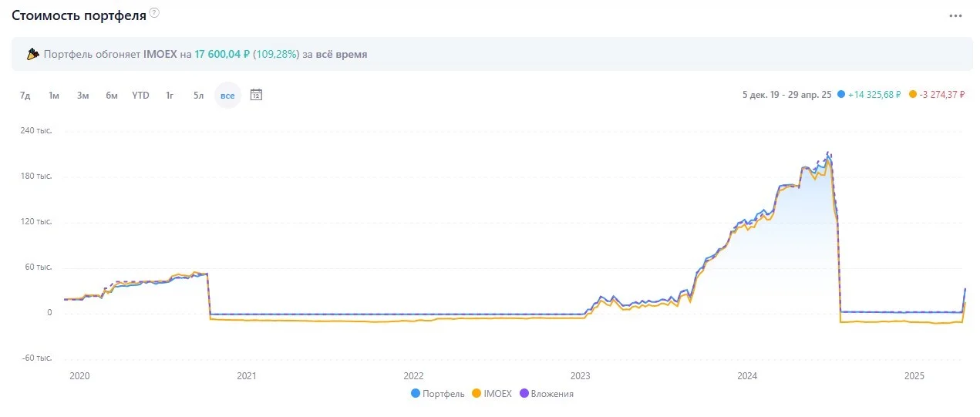
Task: Click the (109,28%) percentage text
Action: point(276,55)
